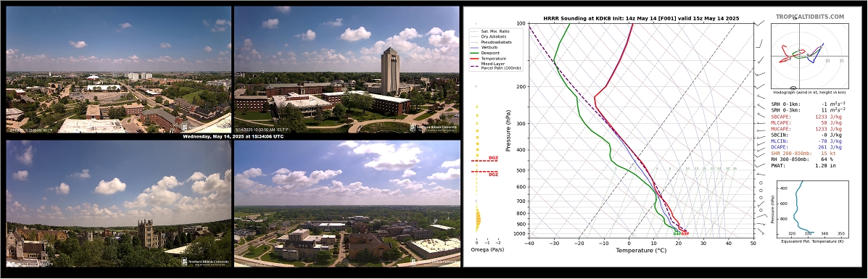Click the upper red DGZ marker label
Image resolution: width=868 pixels, height=279 pixels.
pyautogui.click(x=493, y=158)
